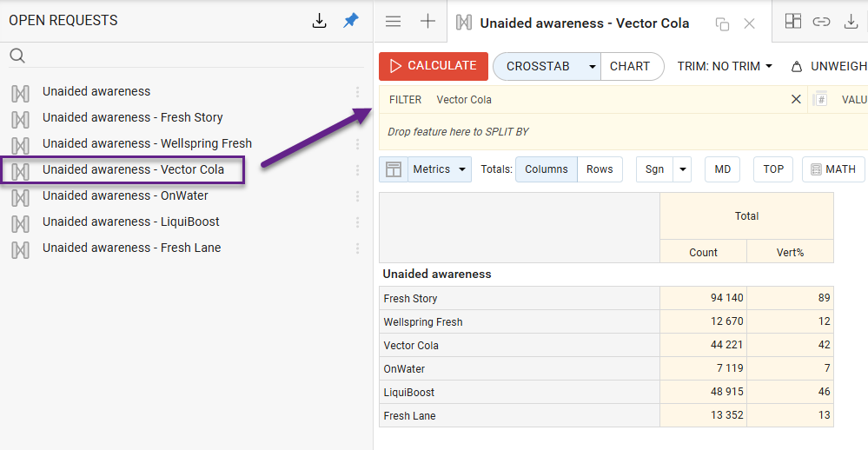
Task: Click the search magnifier icon
Action: click(x=17, y=56)
